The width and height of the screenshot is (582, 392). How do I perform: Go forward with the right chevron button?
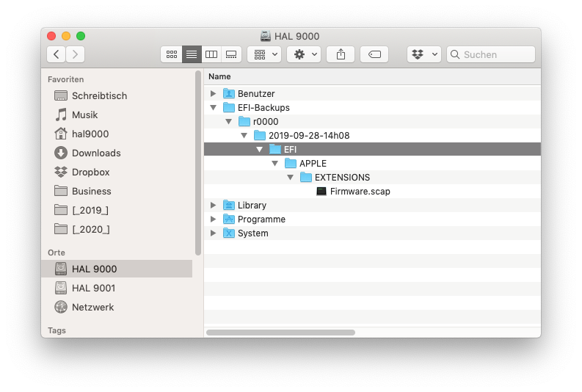click(x=76, y=54)
